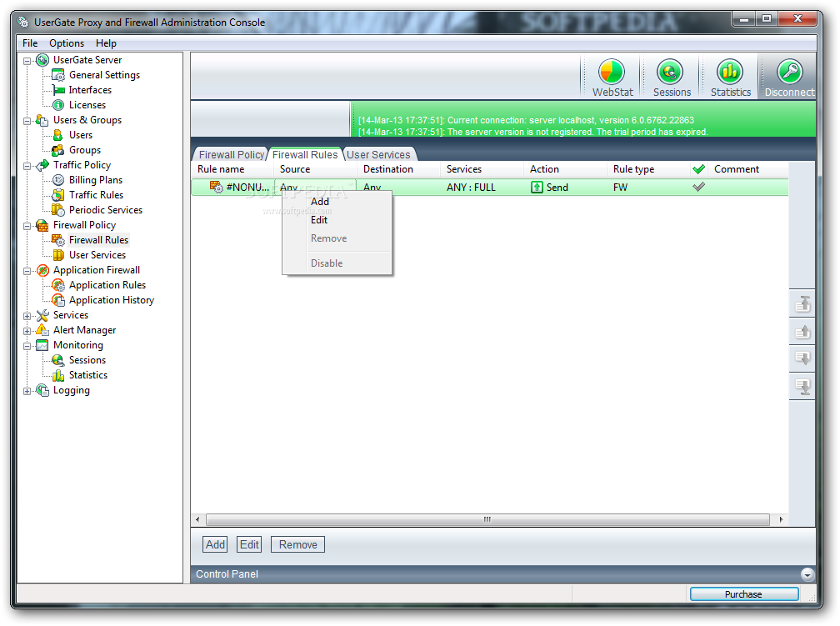Screen dimensions: 840x626
Task: Click the Users person icon
Action: pyautogui.click(x=58, y=135)
